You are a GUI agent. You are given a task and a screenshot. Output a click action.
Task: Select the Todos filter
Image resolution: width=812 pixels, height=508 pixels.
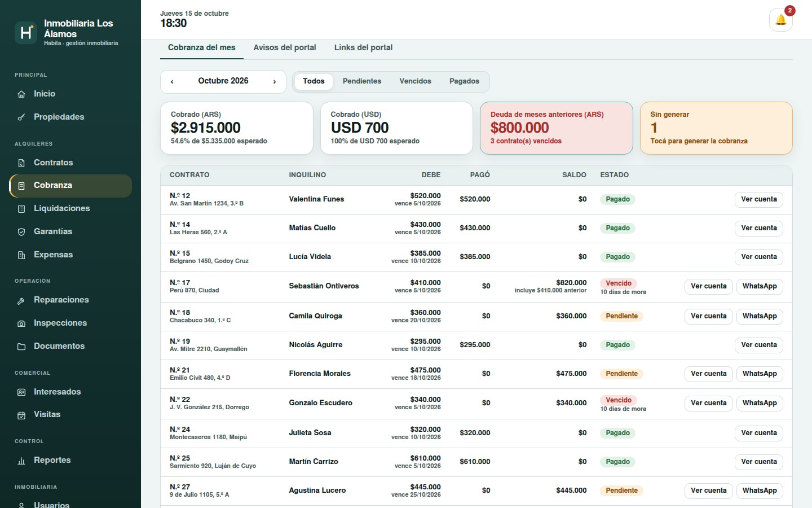tap(314, 81)
